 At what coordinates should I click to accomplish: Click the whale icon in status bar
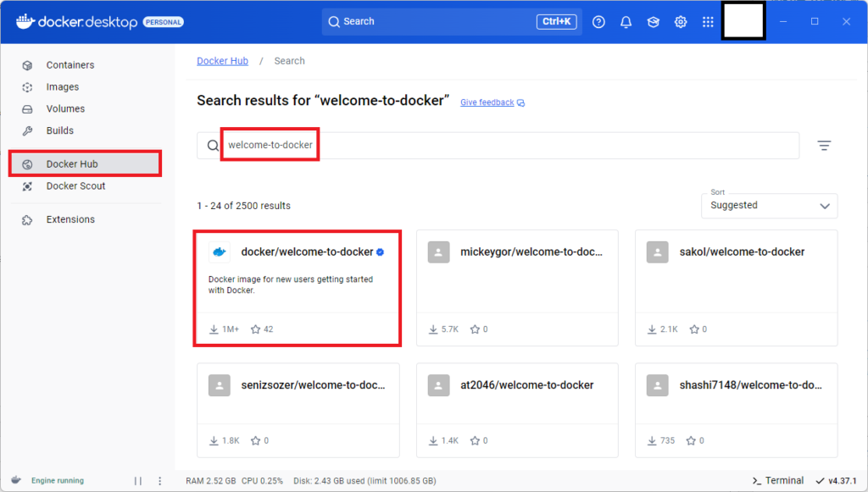[x=16, y=480]
